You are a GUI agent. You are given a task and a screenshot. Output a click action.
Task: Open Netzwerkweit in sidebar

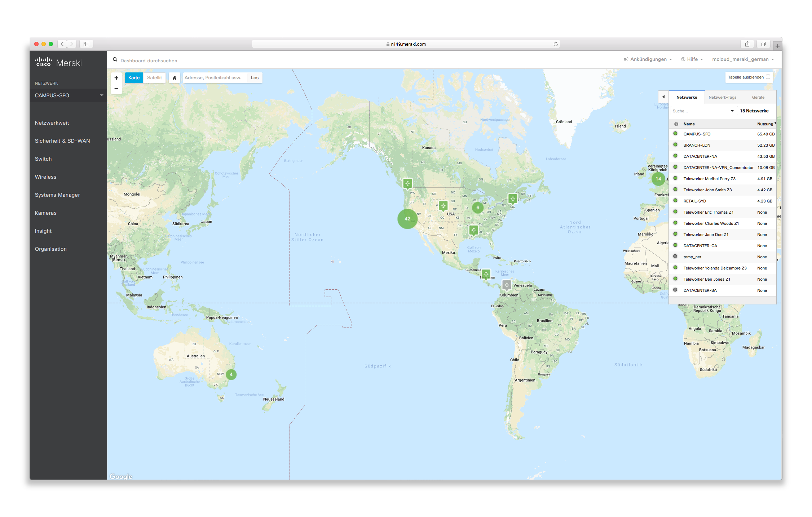[x=52, y=123]
